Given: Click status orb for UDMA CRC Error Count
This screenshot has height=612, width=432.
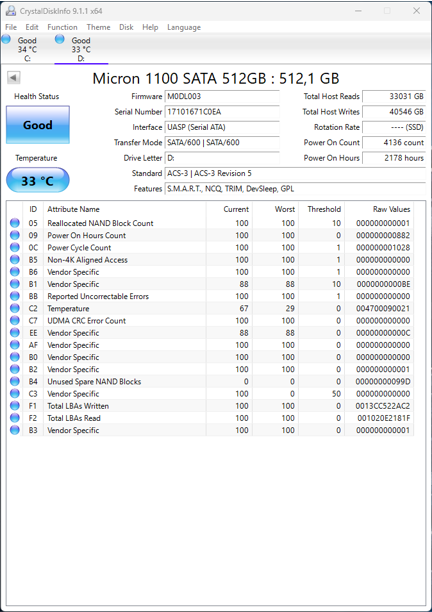Looking at the screenshot, I should pos(14,321).
